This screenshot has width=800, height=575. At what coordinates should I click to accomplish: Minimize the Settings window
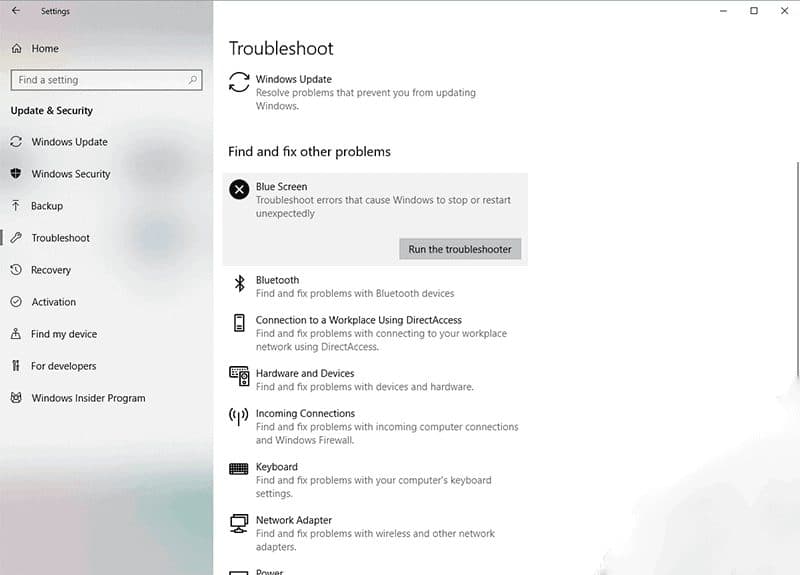click(723, 11)
